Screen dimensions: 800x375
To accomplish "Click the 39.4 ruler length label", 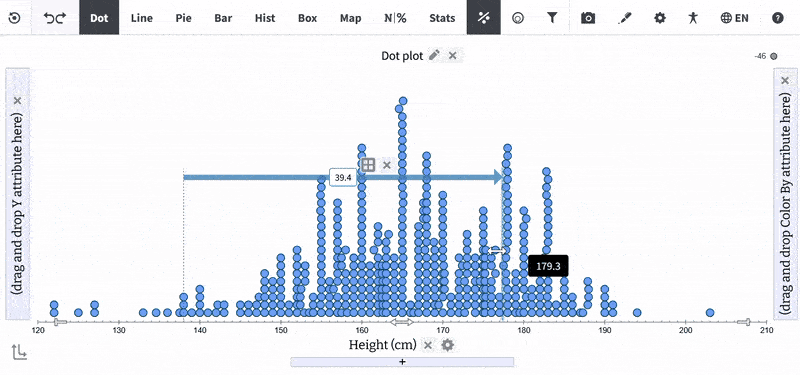I will click(x=343, y=178).
